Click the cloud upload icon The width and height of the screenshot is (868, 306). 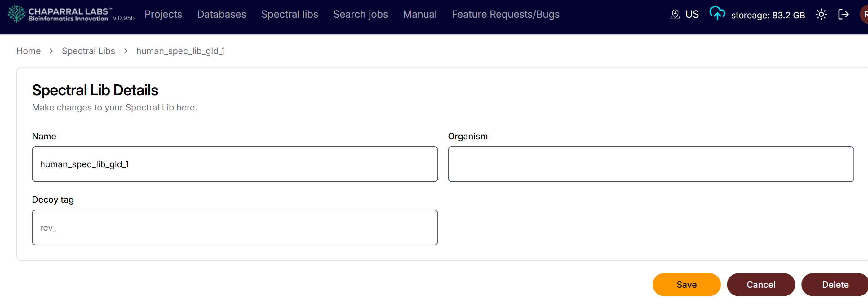click(x=717, y=14)
